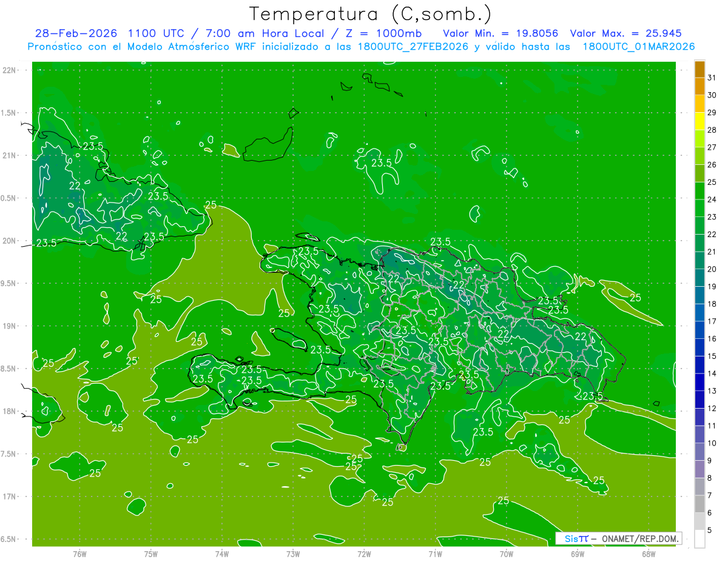Click the "22N" latitude axis label
This screenshot has height=562, width=728.
tap(9, 70)
